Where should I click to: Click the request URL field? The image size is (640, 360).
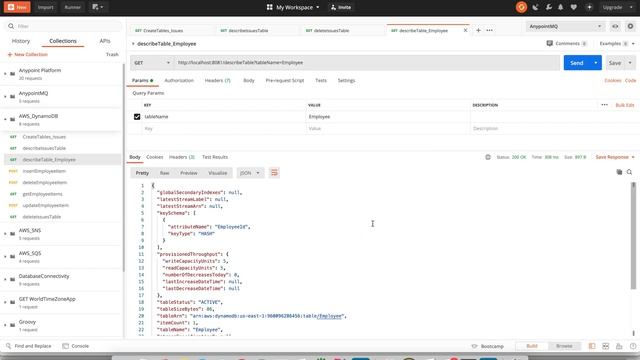pyautogui.click(x=367, y=63)
